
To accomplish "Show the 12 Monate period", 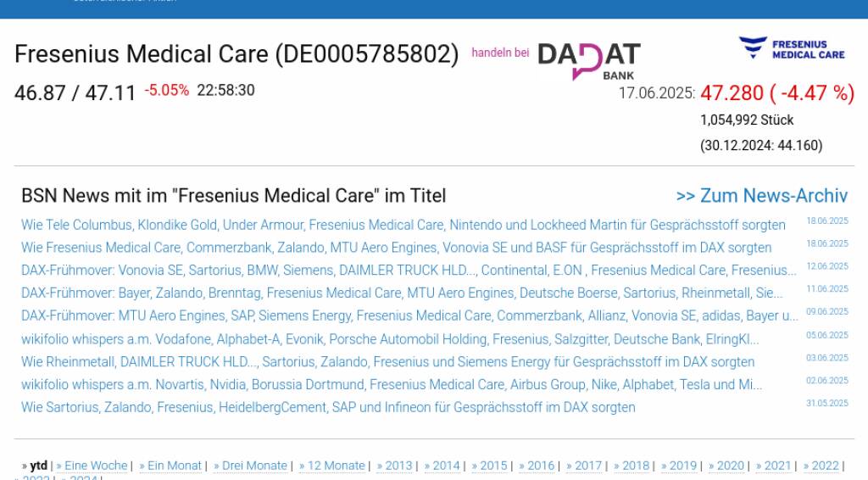I will [x=337, y=466].
